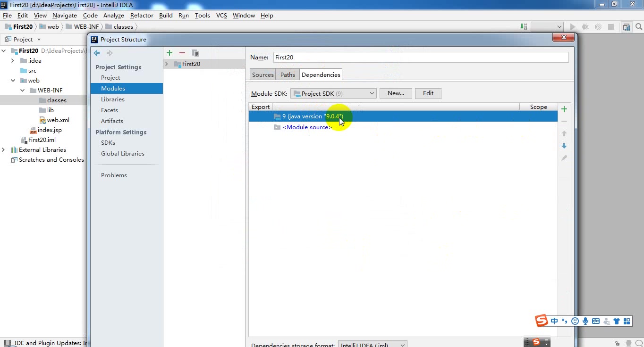
Task: Click the Stop square icon
Action: coord(611,27)
